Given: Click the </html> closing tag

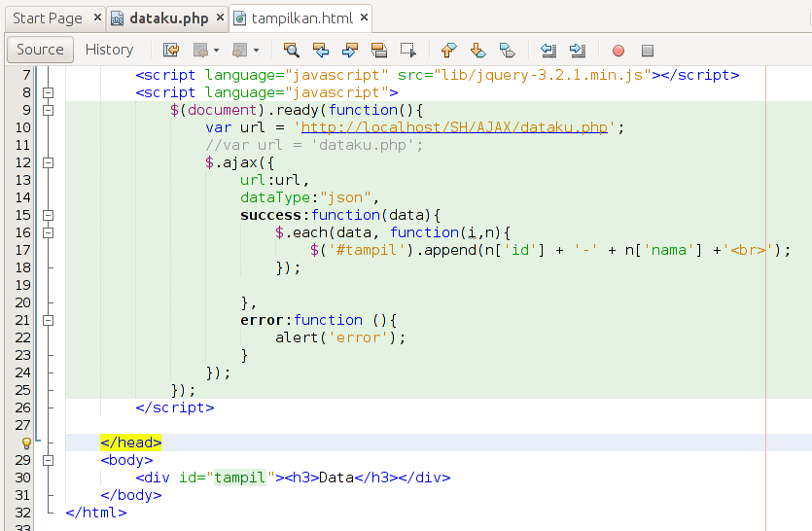Looking at the screenshot, I should (x=96, y=513).
